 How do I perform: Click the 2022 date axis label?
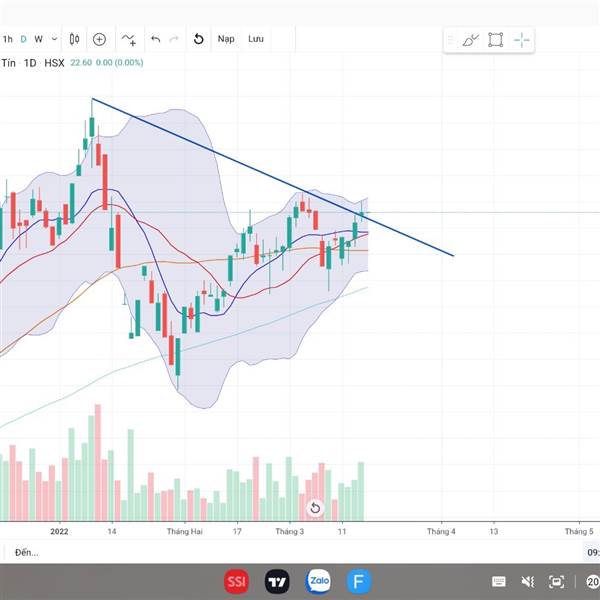59,532
